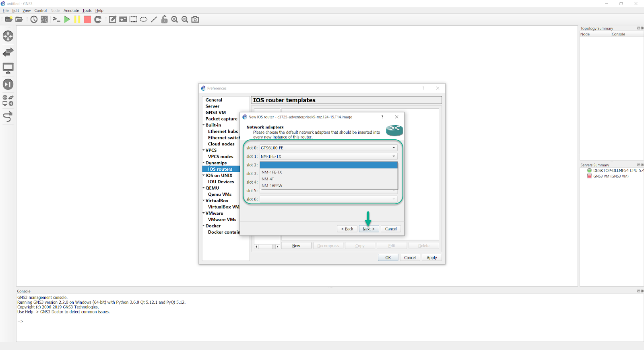644x350 pixels.
Task: Open the Control menu
Action: 40,10
